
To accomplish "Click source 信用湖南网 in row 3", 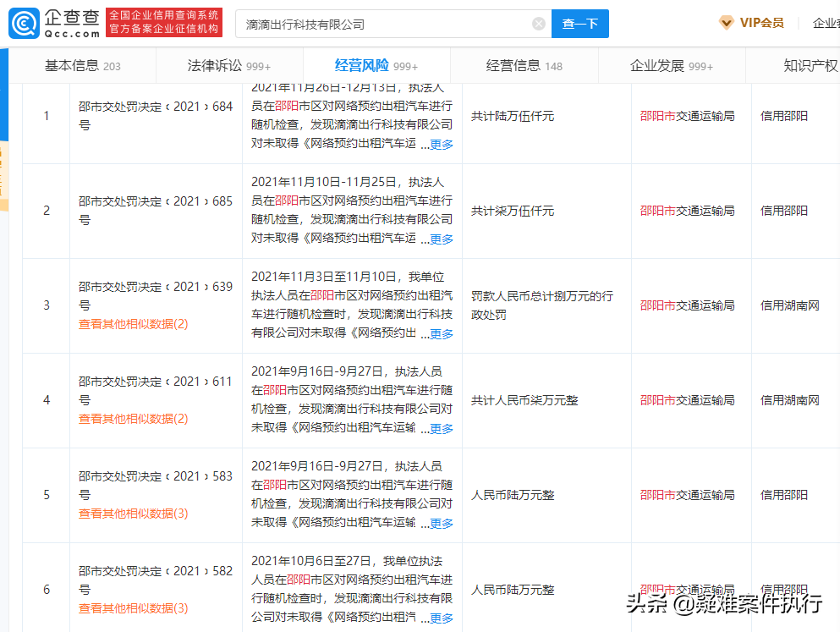I will (x=790, y=305).
